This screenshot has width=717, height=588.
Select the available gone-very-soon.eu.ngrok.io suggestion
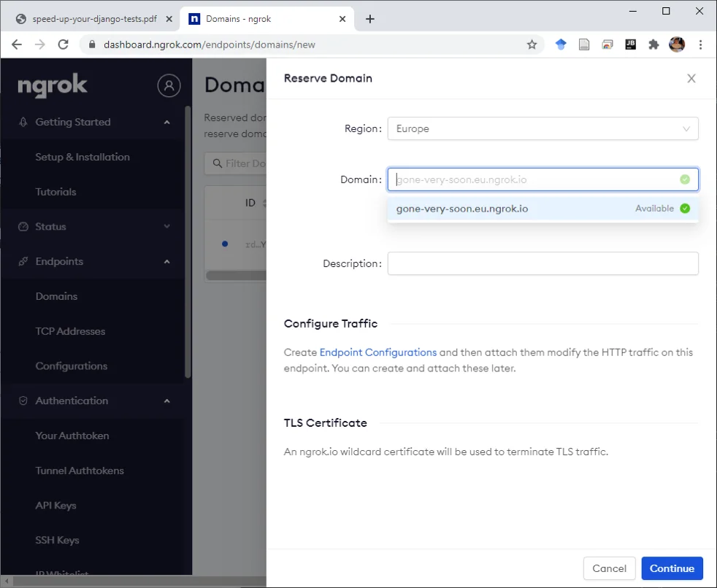[x=542, y=209]
